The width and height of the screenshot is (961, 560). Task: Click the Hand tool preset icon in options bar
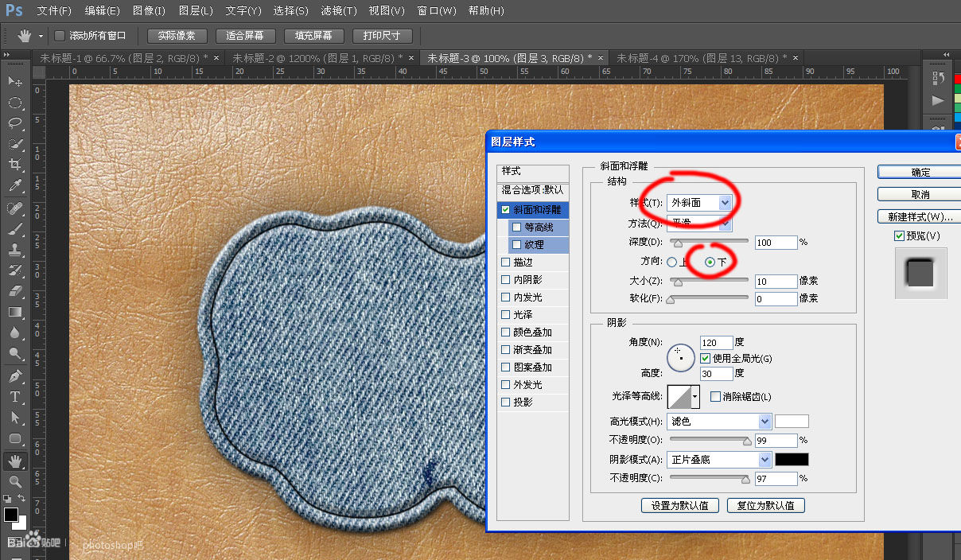tap(25, 36)
